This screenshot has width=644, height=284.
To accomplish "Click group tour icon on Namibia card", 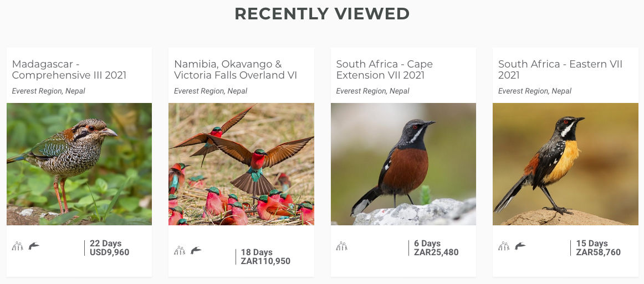I will (x=180, y=250).
